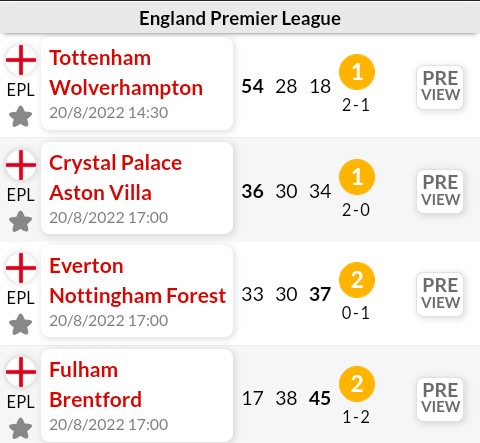Viewport: 480px width, 443px height.
Task: Click England flag icon beside Crystal Palace
Action: pos(21,165)
